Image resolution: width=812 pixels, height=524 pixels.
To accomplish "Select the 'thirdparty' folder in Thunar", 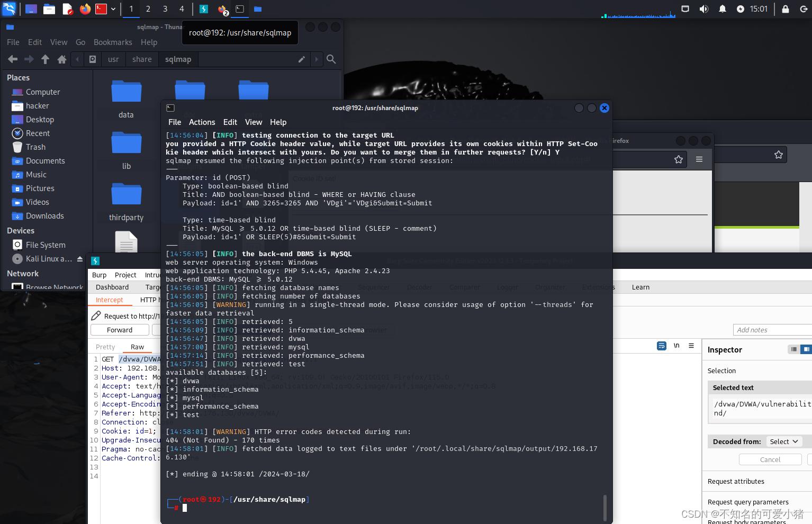I will 126,202.
